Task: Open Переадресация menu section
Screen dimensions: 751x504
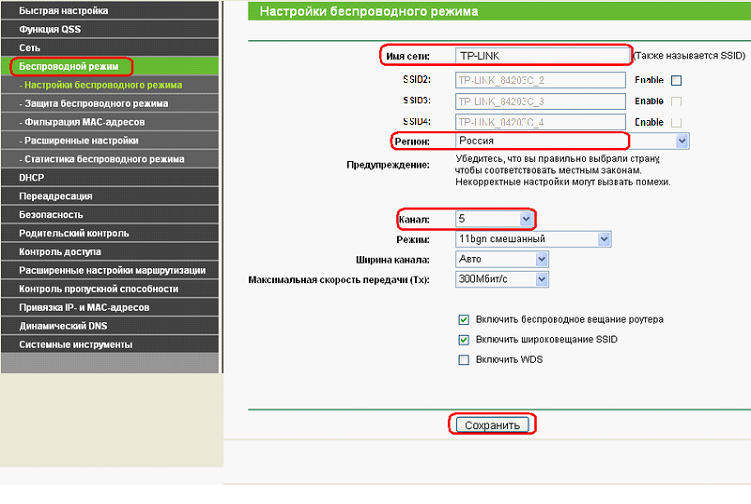Action: (110, 196)
